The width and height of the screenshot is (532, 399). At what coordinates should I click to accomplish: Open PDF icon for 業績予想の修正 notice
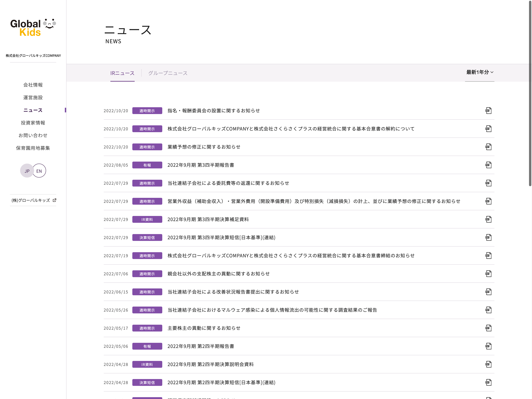pos(488,147)
